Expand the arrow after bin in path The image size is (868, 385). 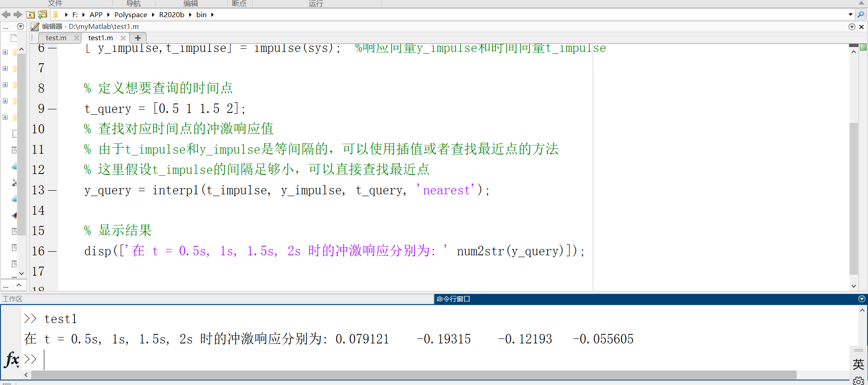pyautogui.click(x=212, y=14)
